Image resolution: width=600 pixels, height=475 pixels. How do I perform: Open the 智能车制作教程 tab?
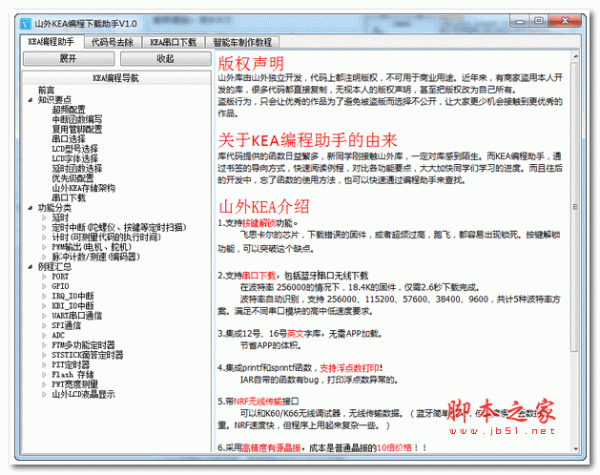pos(242,42)
